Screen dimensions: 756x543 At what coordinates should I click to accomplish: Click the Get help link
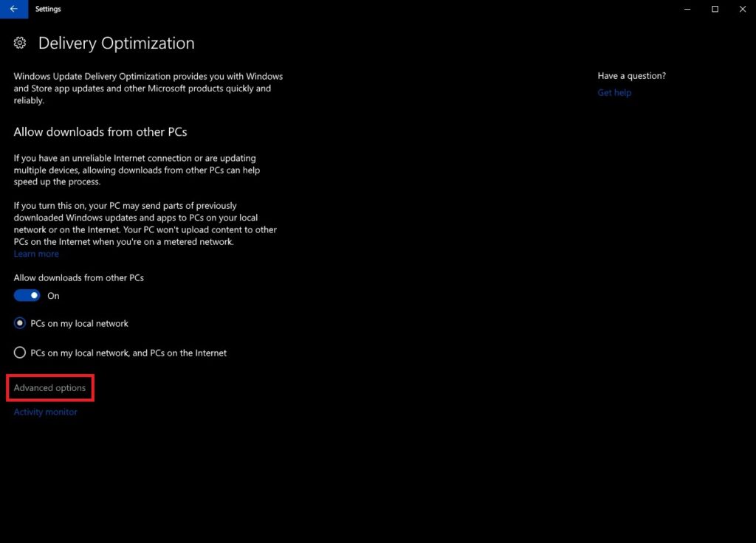pos(614,92)
